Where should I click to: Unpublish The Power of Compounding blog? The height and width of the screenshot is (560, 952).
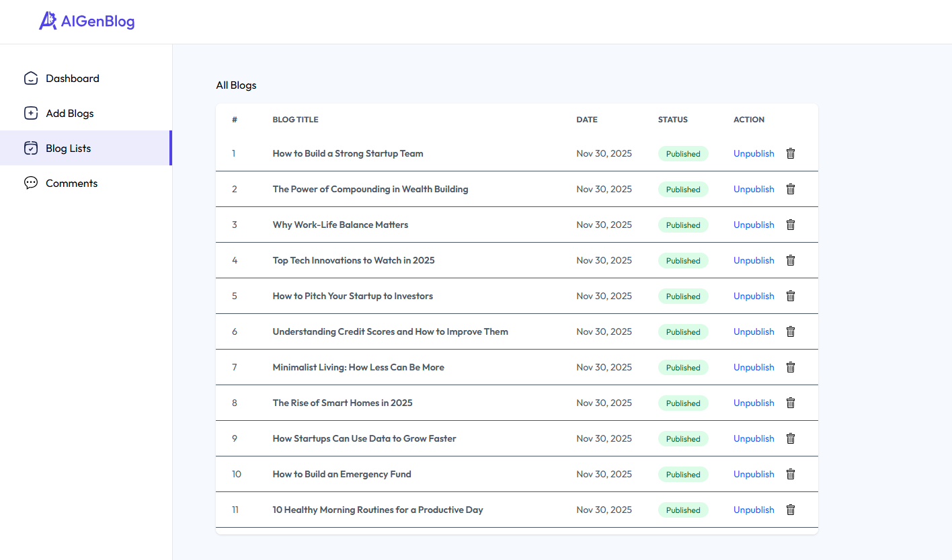(754, 190)
